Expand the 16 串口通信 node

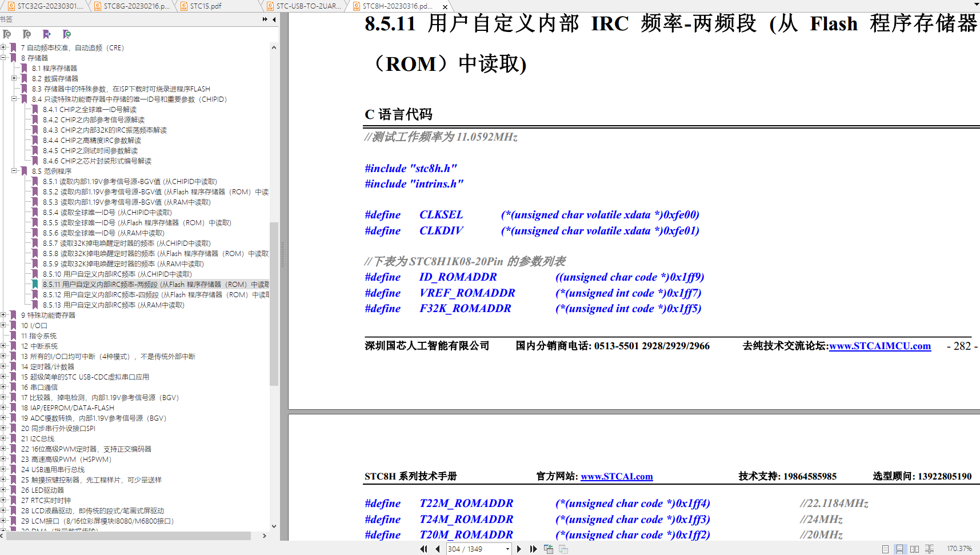tap(3, 387)
